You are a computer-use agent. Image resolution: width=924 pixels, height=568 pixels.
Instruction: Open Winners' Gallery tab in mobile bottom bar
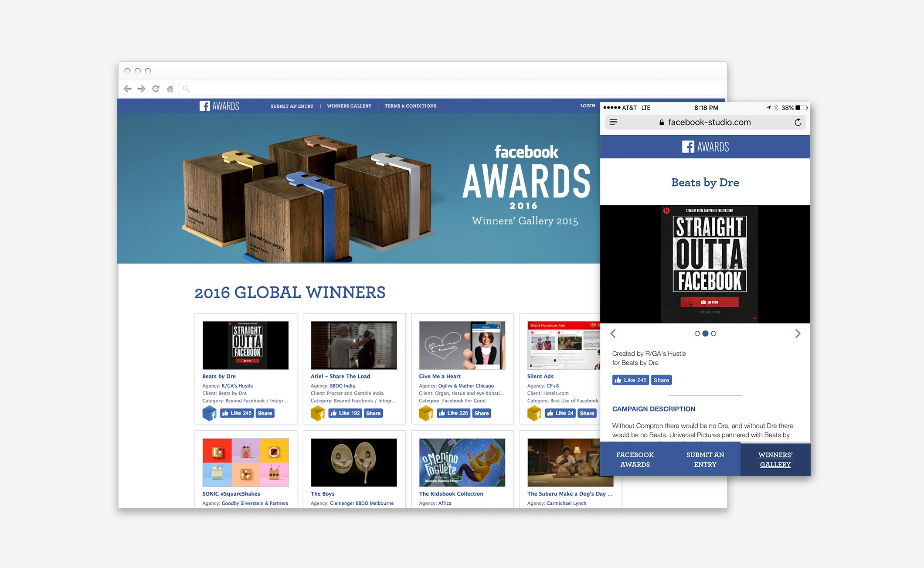[775, 459]
